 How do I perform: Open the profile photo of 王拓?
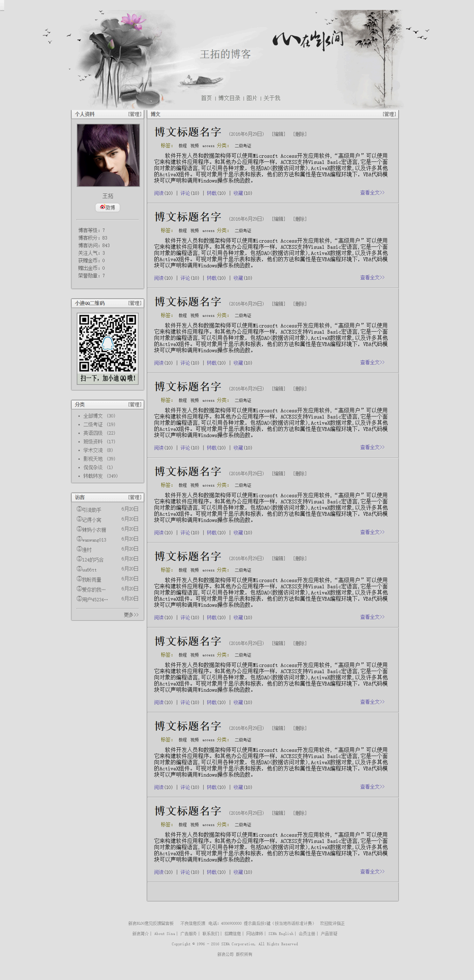tap(108, 155)
